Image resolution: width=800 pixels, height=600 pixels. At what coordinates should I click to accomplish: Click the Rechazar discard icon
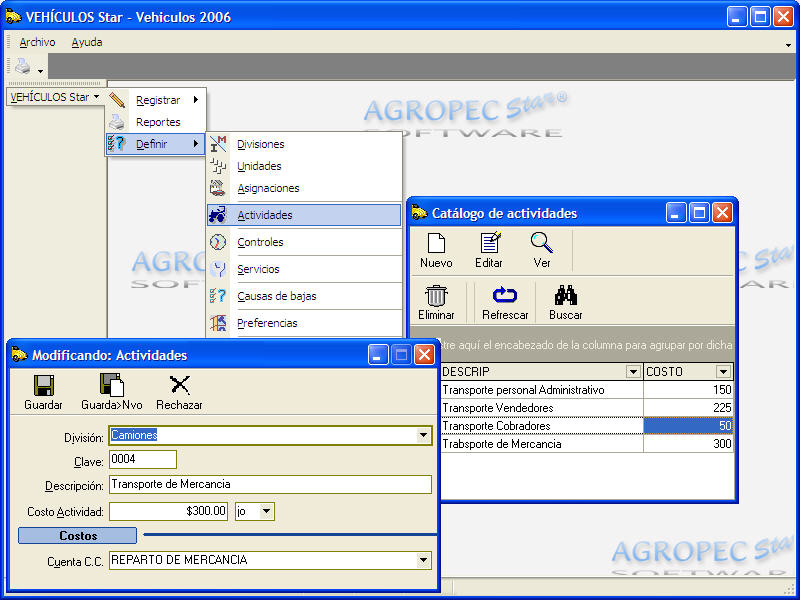[x=179, y=386]
